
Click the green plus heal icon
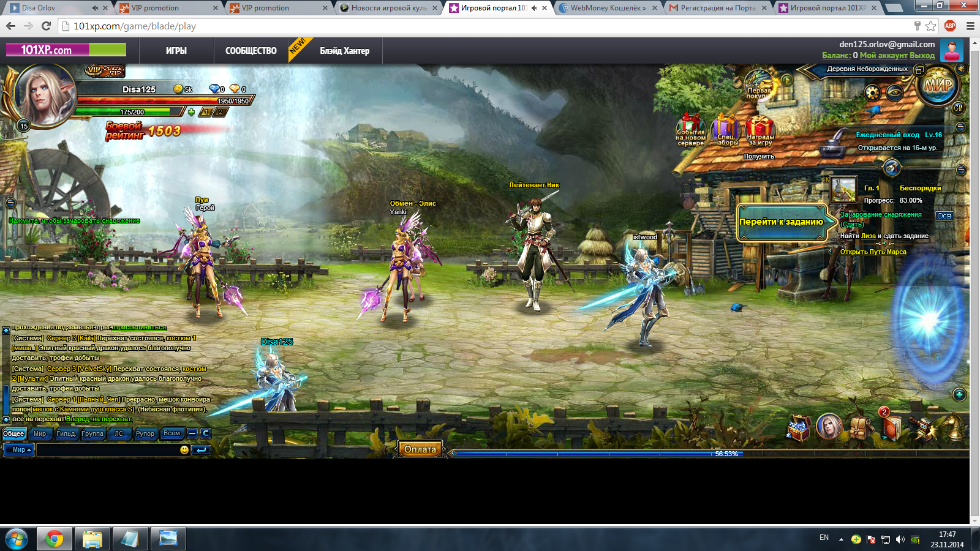pos(191,112)
